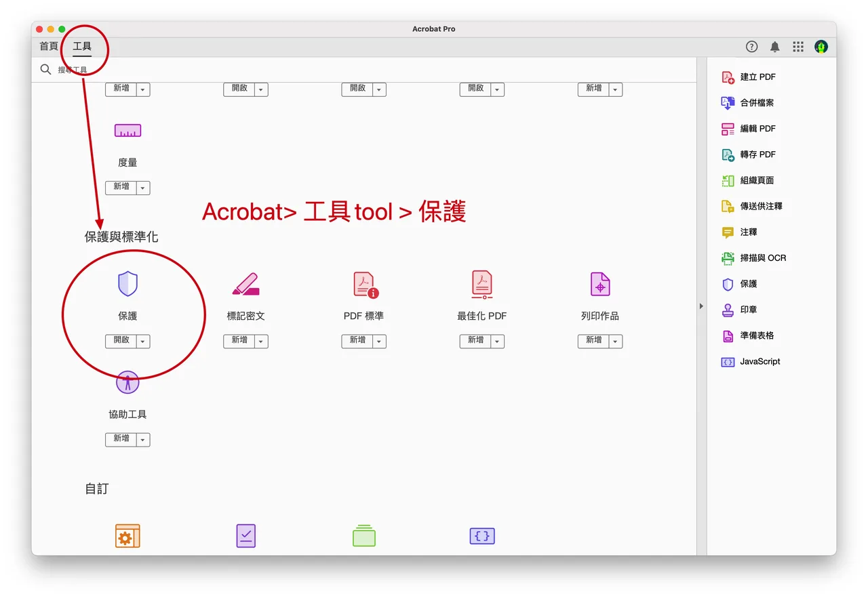This screenshot has height=597, width=868.
Task: Switch to the 工具 tab
Action: click(82, 47)
